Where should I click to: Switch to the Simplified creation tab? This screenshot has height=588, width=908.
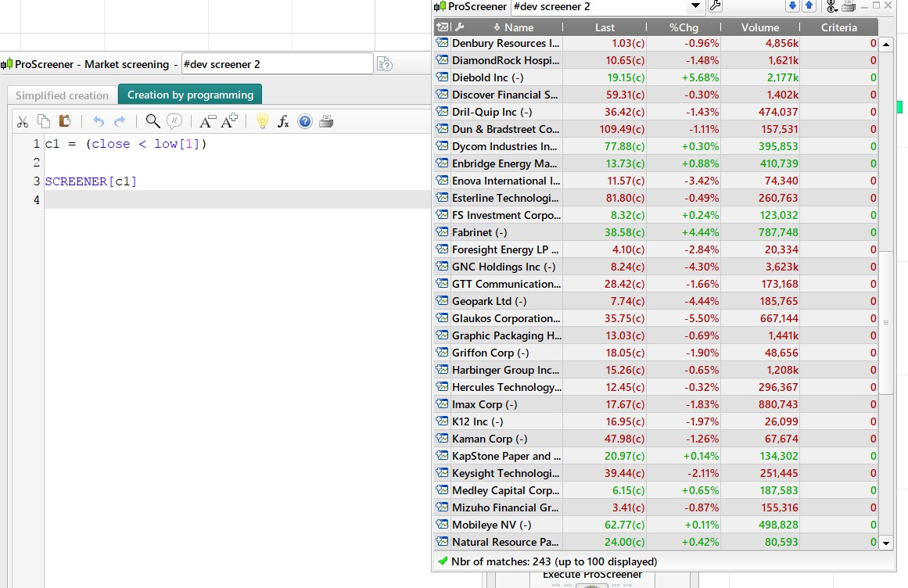pyautogui.click(x=62, y=95)
